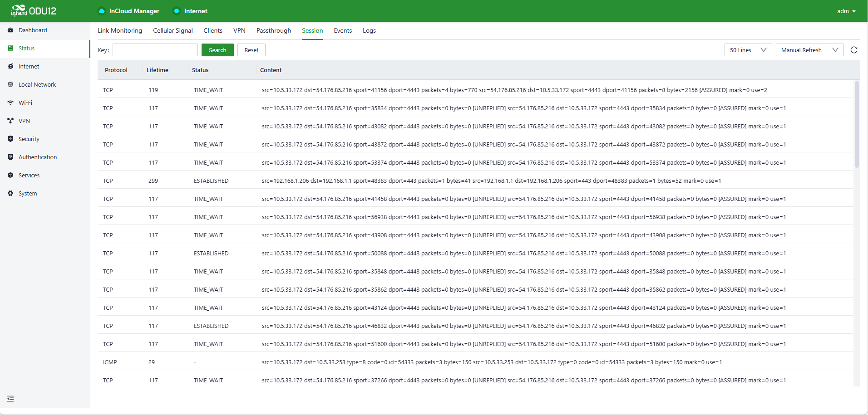This screenshot has height=415, width=868.
Task: Click the vertical scrollbar of the session table
Action: [857, 125]
